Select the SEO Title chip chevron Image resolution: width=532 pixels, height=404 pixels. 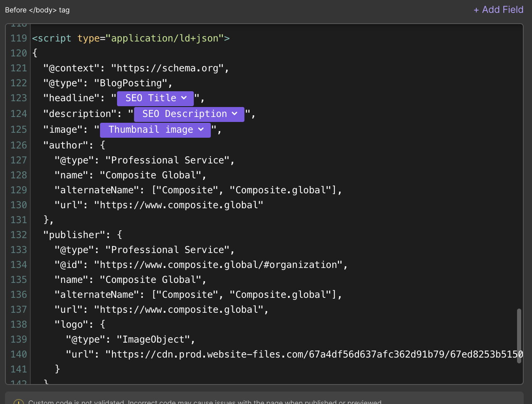[185, 98]
